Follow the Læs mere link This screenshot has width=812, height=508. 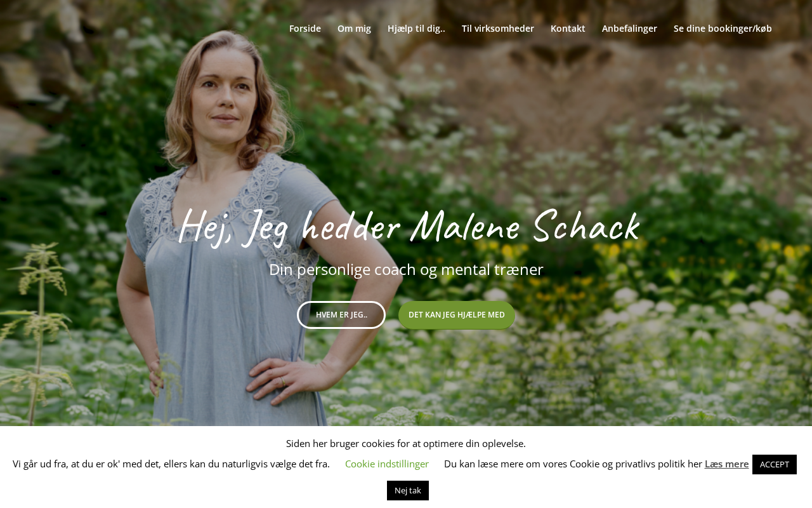point(726,464)
